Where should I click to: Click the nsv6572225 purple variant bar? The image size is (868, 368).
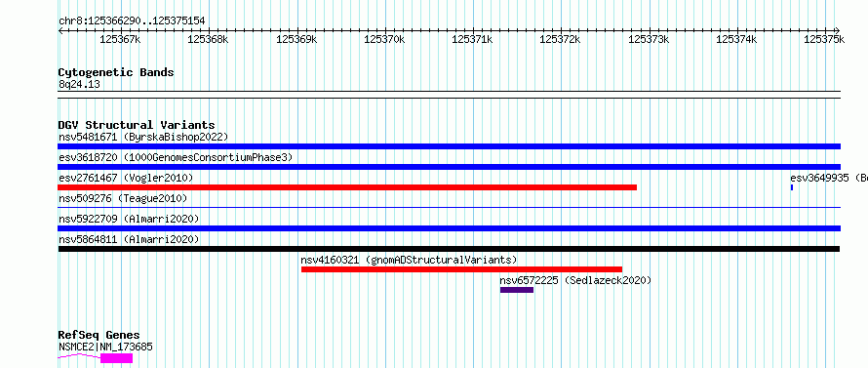pos(517,290)
